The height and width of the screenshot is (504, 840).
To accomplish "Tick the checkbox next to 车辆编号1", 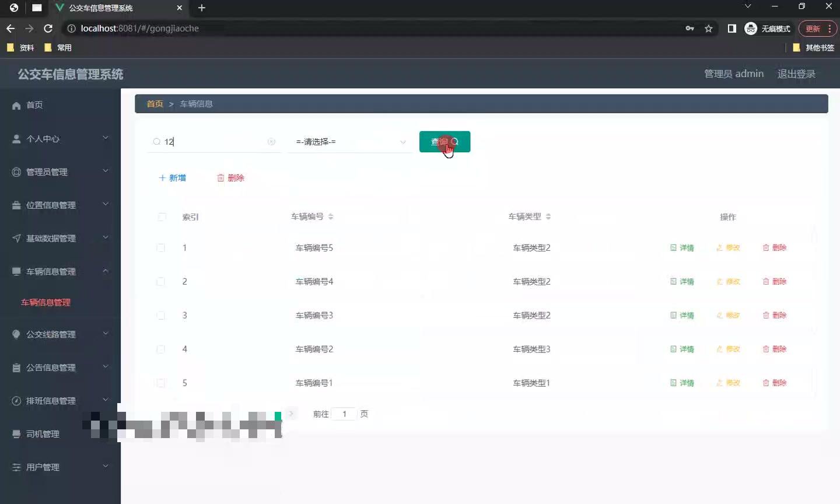I will click(161, 383).
